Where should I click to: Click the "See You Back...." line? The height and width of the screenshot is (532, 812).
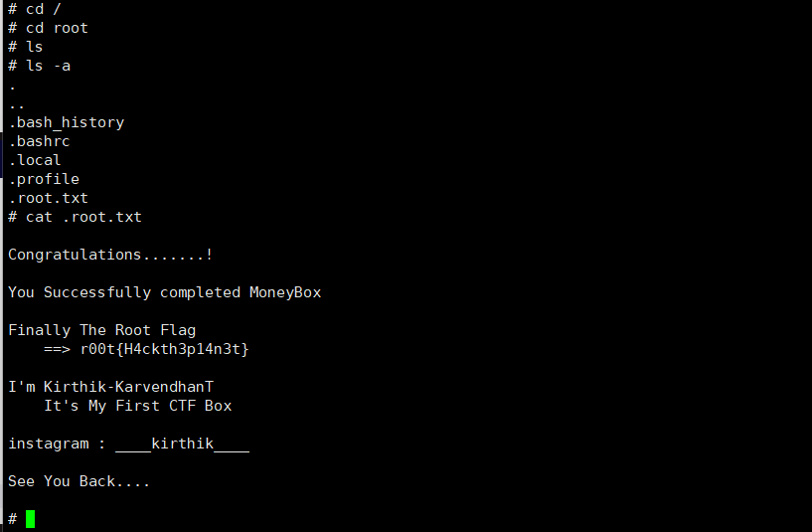tap(80, 481)
